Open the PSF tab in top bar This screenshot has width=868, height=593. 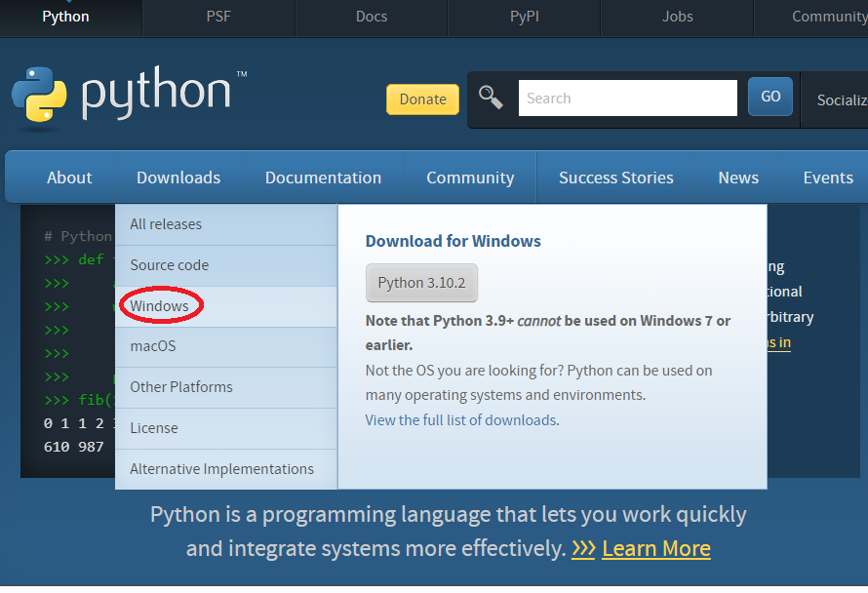[218, 17]
